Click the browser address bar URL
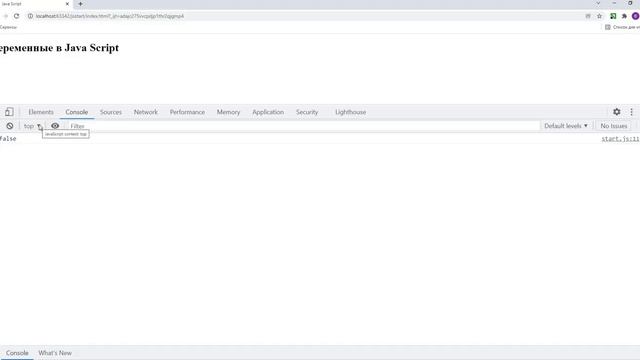The height and width of the screenshot is (360, 640). point(110,16)
